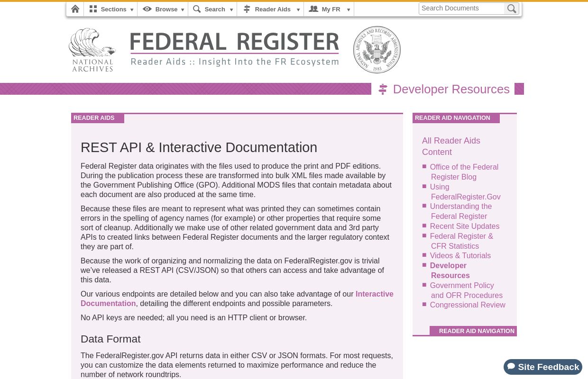Click the Search magnifier icon in nav
The height and width of the screenshot is (379, 588).
(197, 9)
